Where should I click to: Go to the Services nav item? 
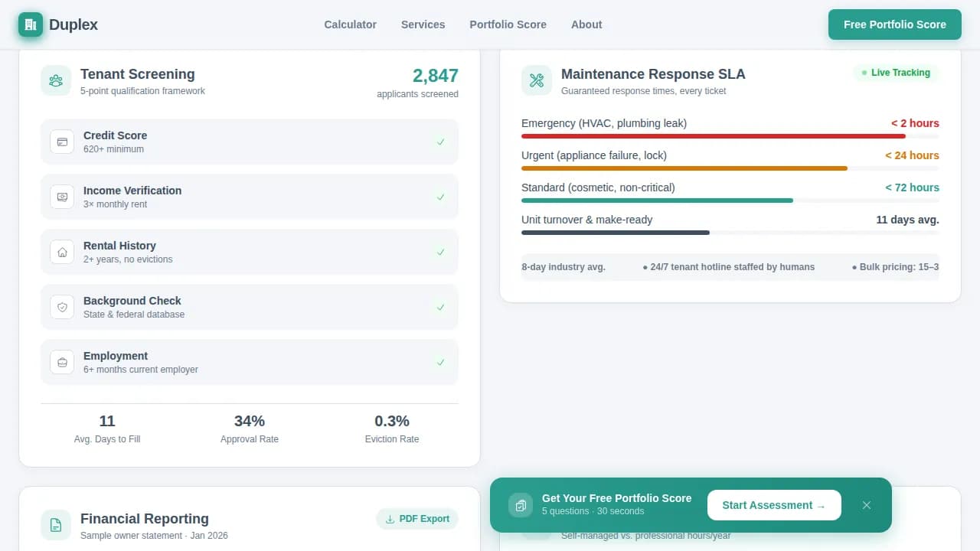click(423, 24)
